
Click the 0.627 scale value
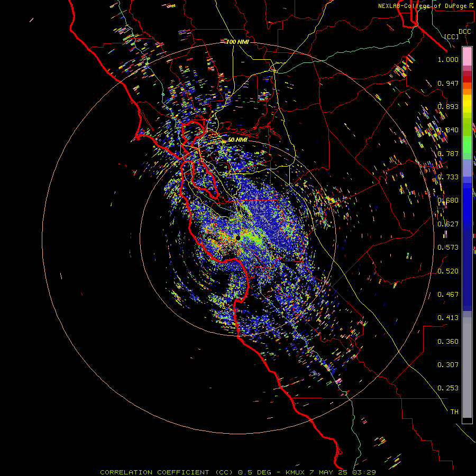pos(448,224)
